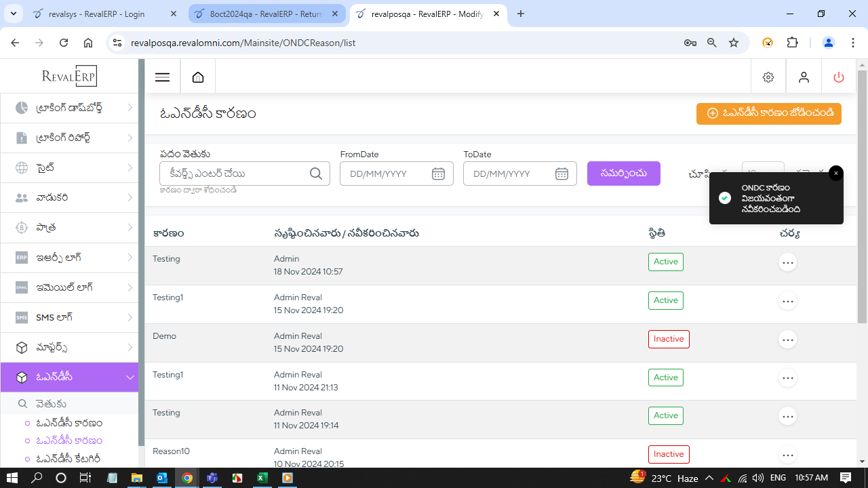Screen dimensions: 868x488
Task: Open settings gear in top header
Action: (768, 77)
